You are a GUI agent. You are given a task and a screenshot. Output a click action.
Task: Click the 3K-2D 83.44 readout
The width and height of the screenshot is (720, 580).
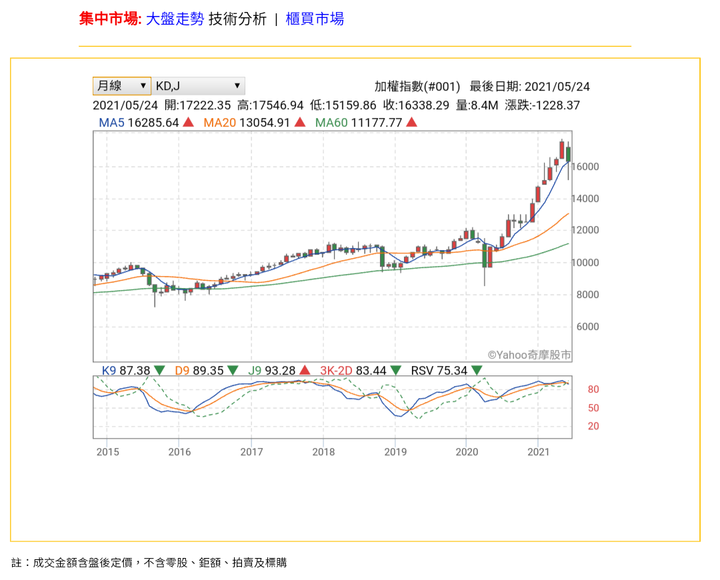click(x=353, y=370)
